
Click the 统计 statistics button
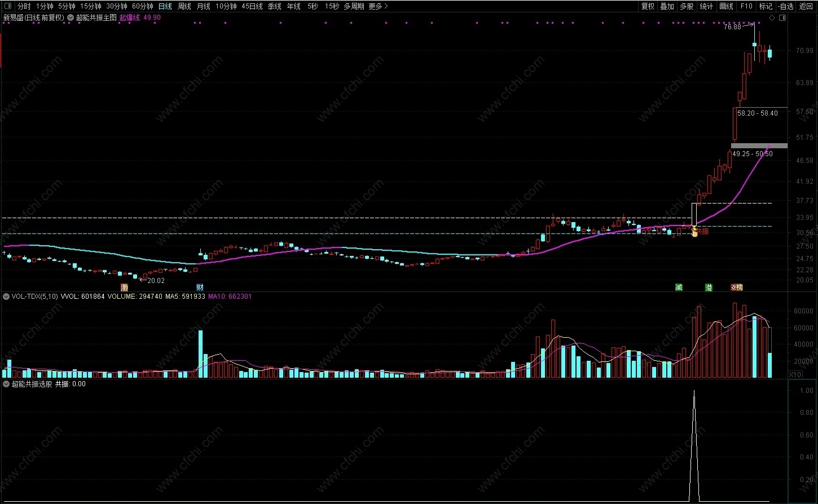(x=706, y=7)
